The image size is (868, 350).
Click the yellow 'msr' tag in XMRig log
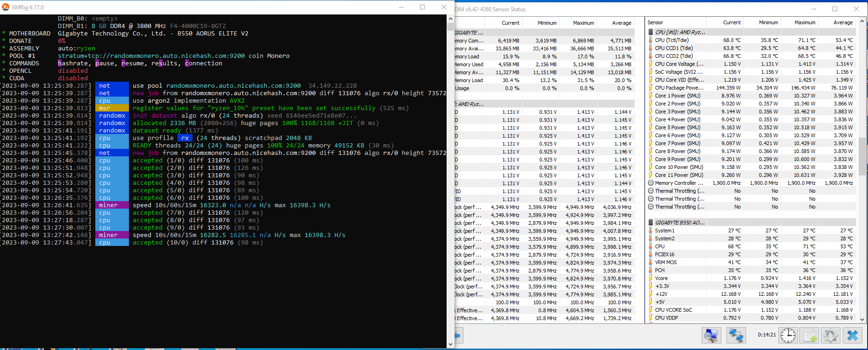click(x=112, y=108)
